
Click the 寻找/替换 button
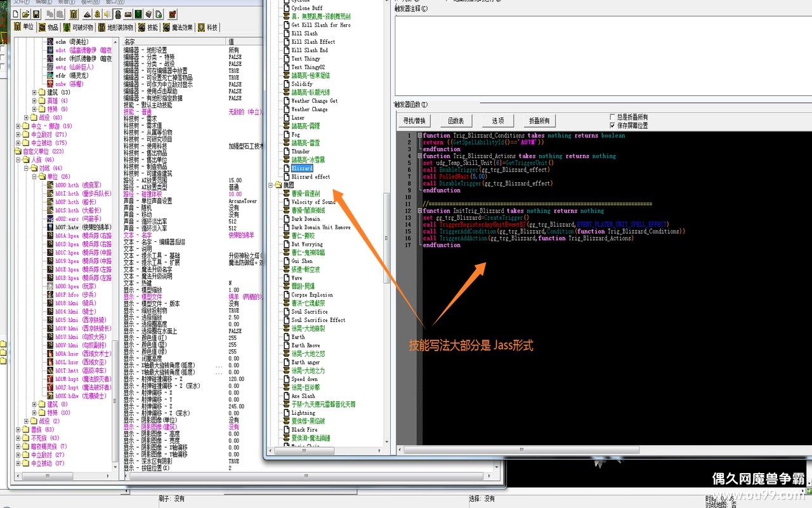[414, 121]
